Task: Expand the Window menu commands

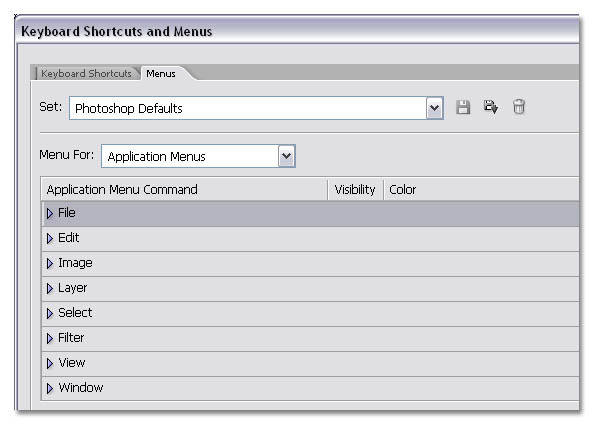Action: pos(50,388)
